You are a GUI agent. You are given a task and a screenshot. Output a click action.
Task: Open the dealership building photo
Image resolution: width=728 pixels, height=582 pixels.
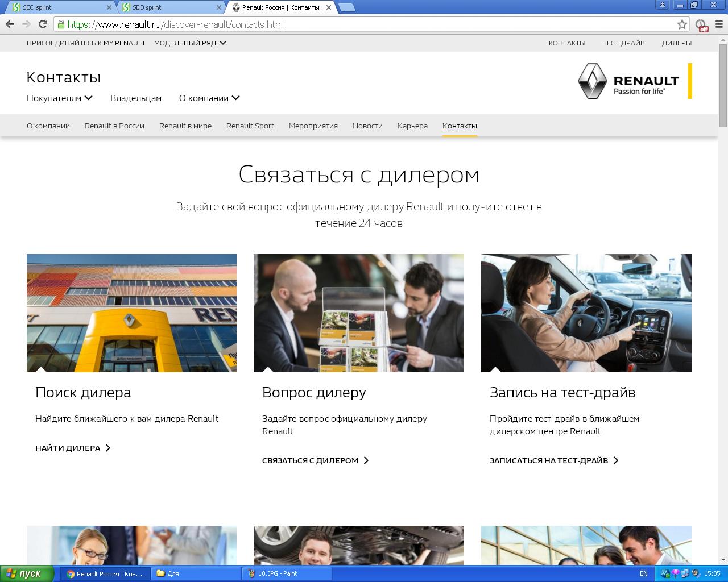(x=131, y=313)
